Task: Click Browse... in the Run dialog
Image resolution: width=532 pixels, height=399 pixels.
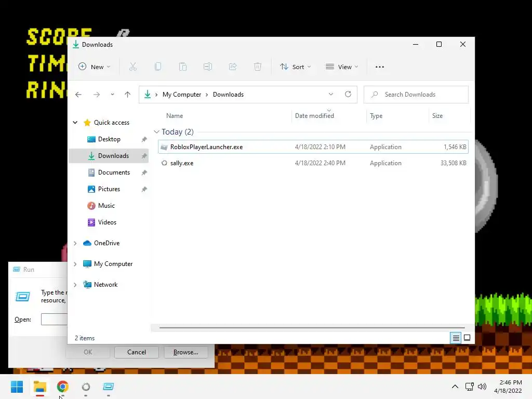Action: 185,352
